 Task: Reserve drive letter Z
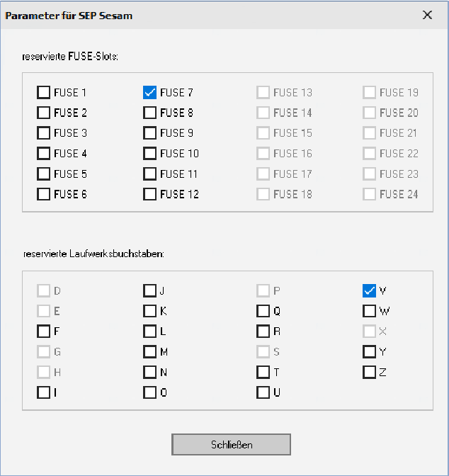[x=369, y=372]
